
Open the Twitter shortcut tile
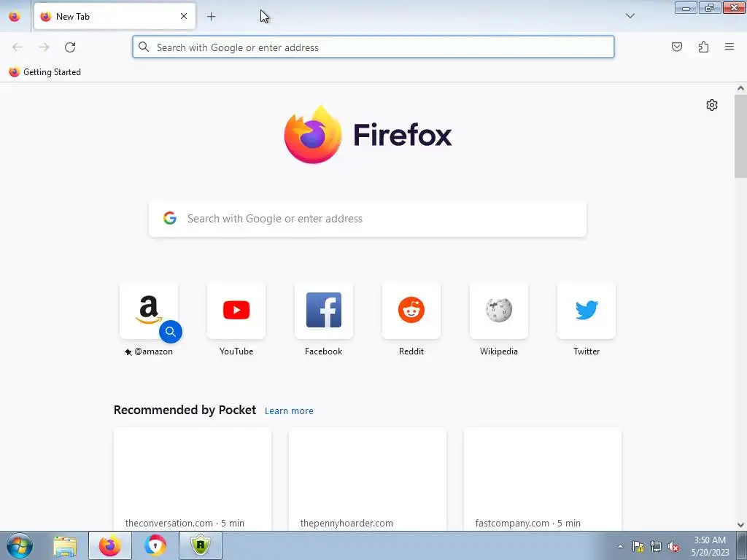tap(587, 311)
